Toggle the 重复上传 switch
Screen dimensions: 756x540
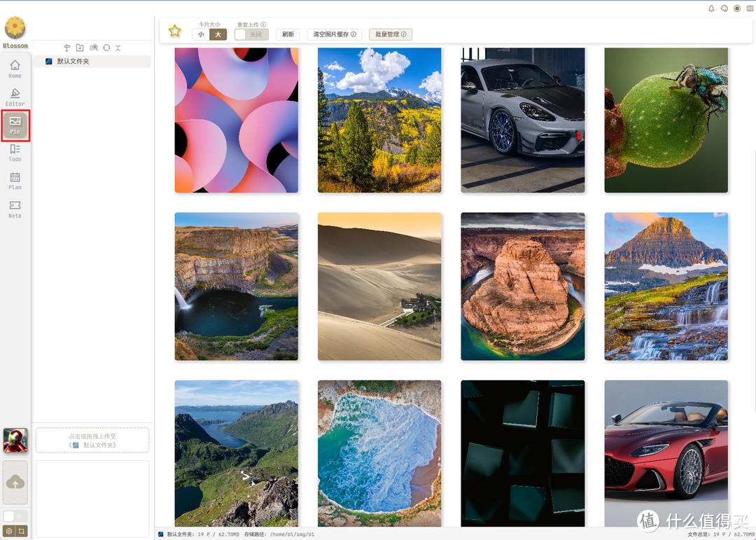click(x=251, y=34)
